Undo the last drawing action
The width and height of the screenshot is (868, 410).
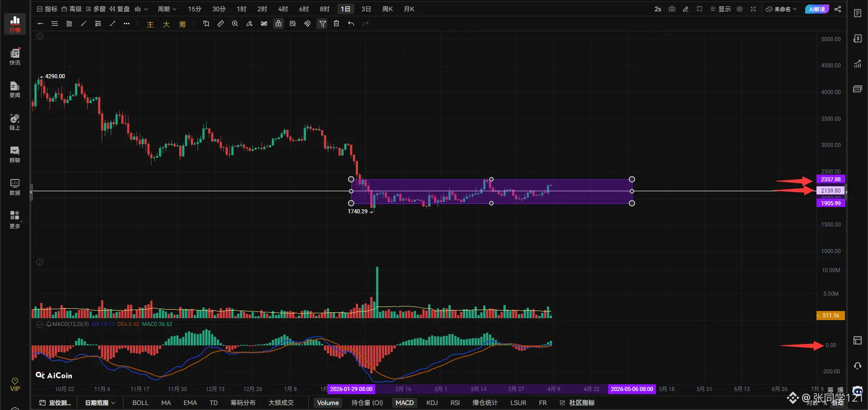pos(351,24)
